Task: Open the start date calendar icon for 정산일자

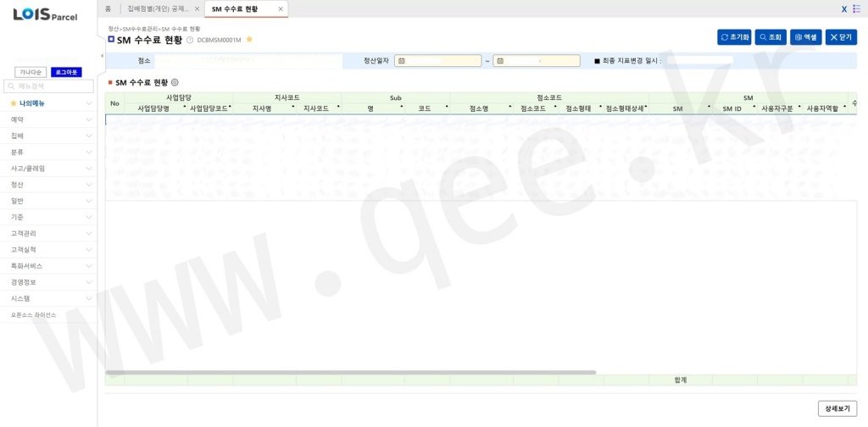Action: pos(401,61)
